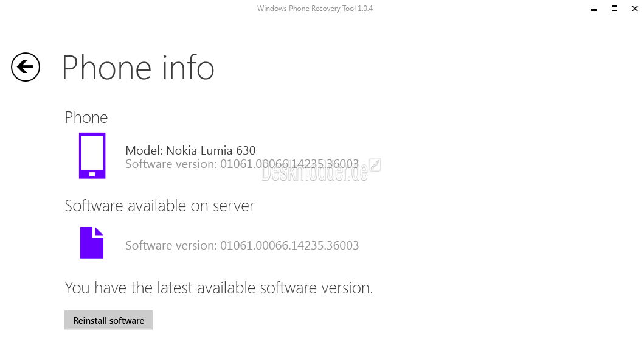Viewport: 644px width, 339px height.
Task: Click the phone's installed software version line
Action: coord(242,164)
